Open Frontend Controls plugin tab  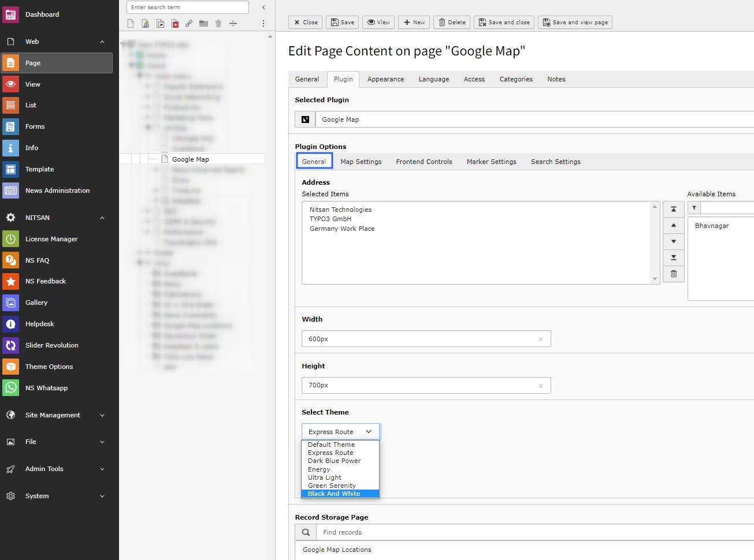click(424, 162)
